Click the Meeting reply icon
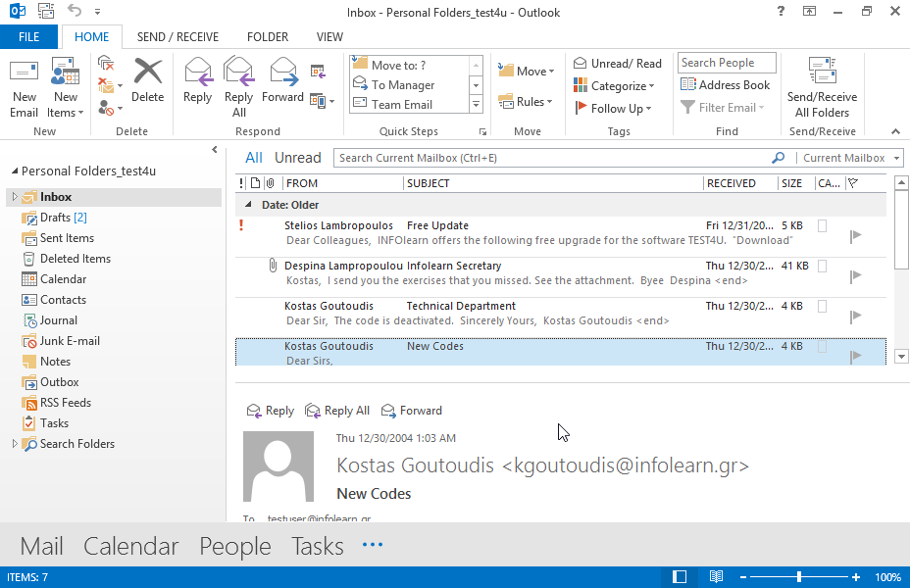Image resolution: width=910 pixels, height=588 pixels. tap(318, 72)
